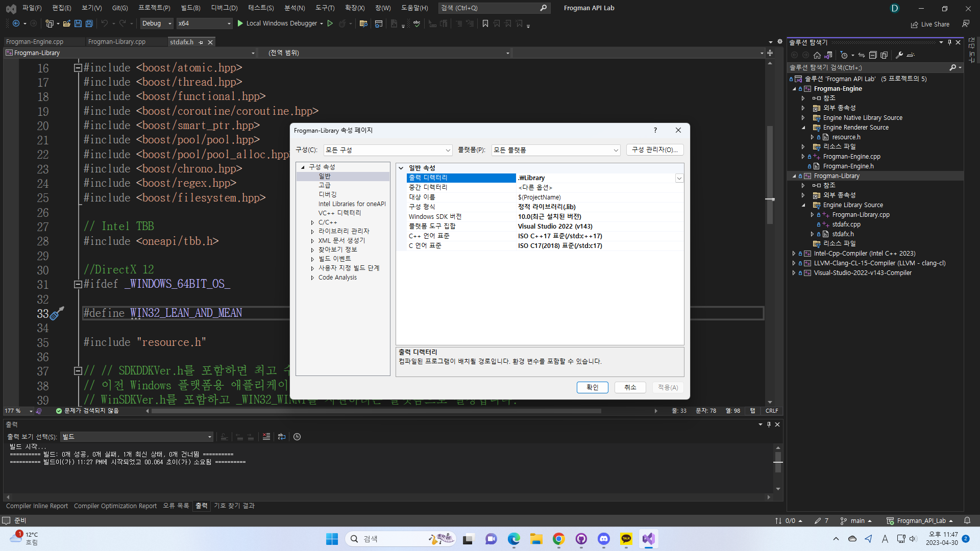Click the green Local Windows Debugger play arrow
The width and height of the screenshot is (980, 551).
[240, 23]
